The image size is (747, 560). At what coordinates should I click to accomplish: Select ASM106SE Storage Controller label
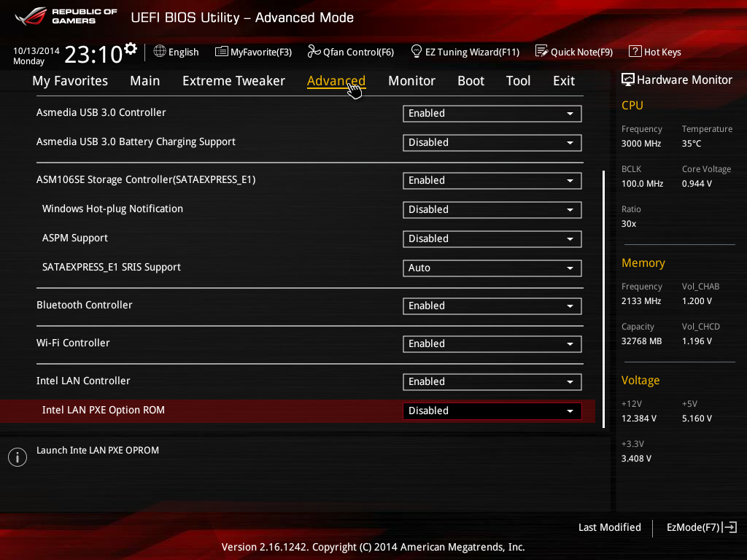pyautogui.click(x=146, y=179)
